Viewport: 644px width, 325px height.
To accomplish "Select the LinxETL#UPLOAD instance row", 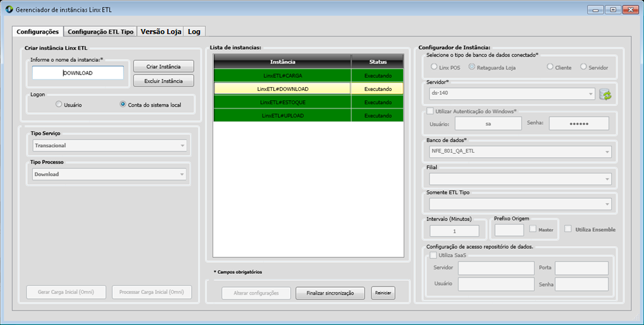I will tap(308, 115).
